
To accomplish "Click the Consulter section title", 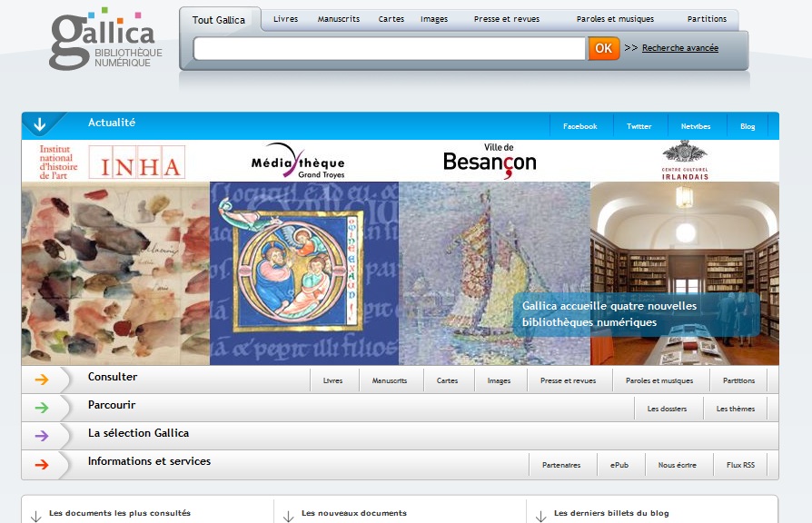I will point(113,377).
